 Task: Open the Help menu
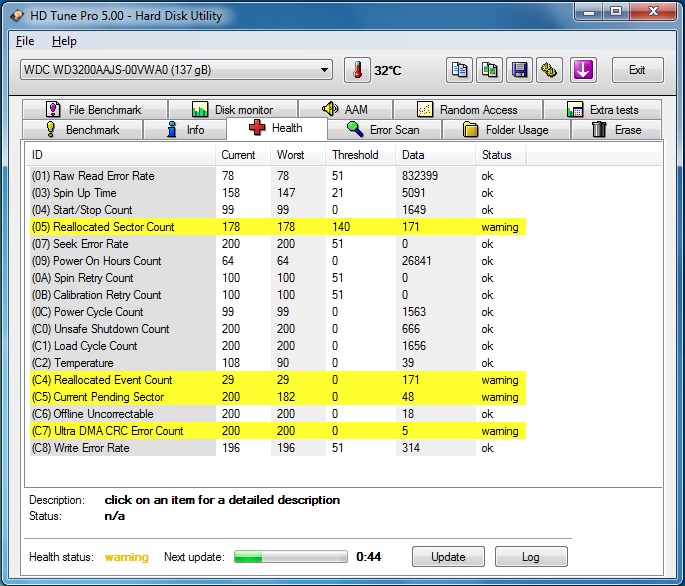64,41
